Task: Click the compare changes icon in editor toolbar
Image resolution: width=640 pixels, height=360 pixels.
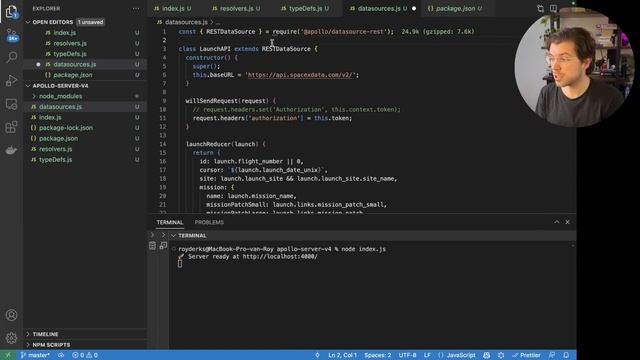Action: tap(540, 9)
